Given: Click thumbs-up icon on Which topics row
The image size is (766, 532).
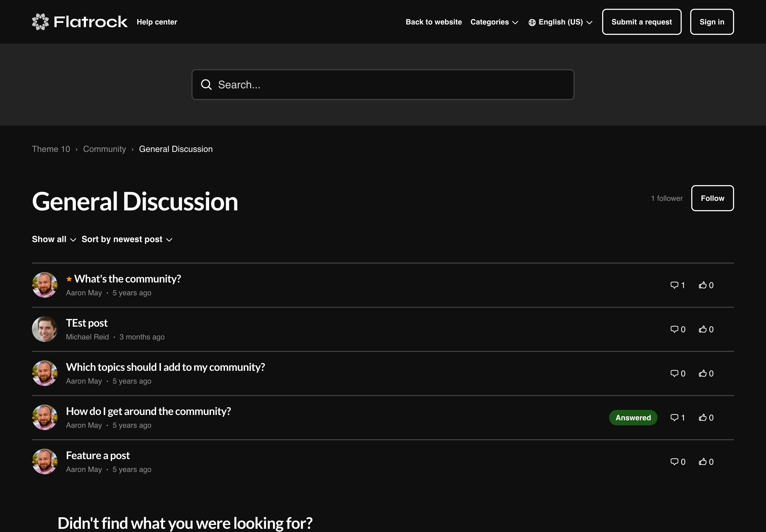Looking at the screenshot, I should click(703, 373).
